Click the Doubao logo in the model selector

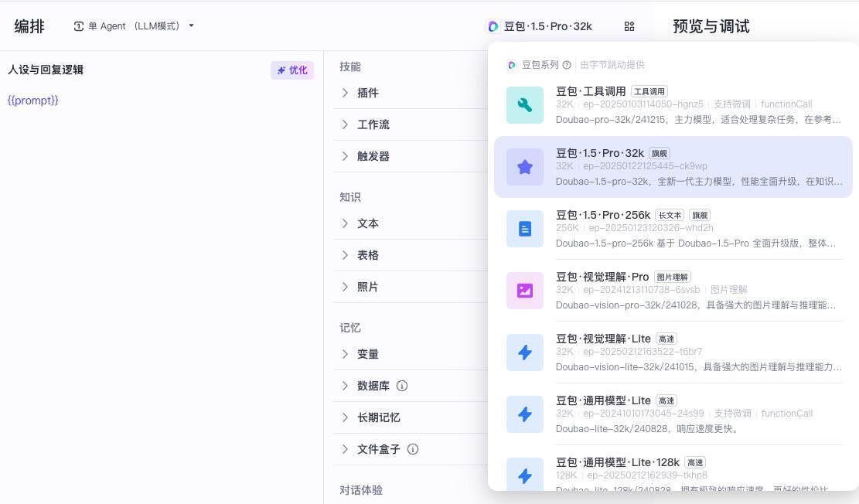click(x=493, y=26)
